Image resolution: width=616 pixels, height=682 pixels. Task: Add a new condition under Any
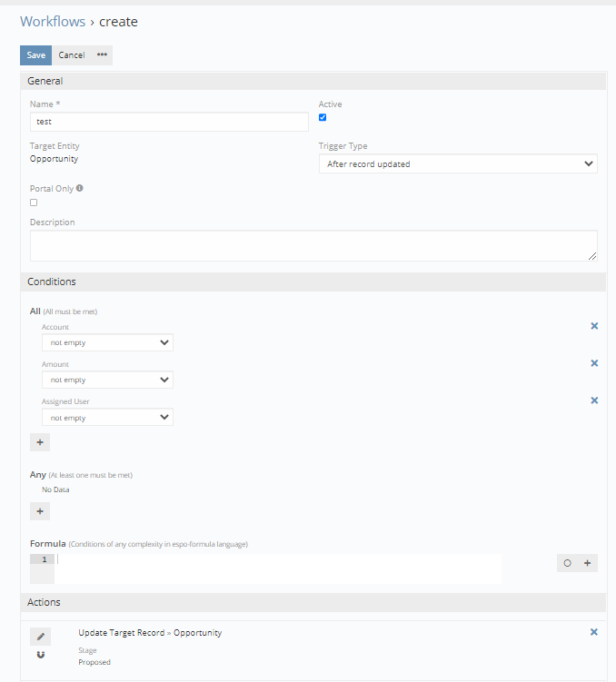click(40, 511)
